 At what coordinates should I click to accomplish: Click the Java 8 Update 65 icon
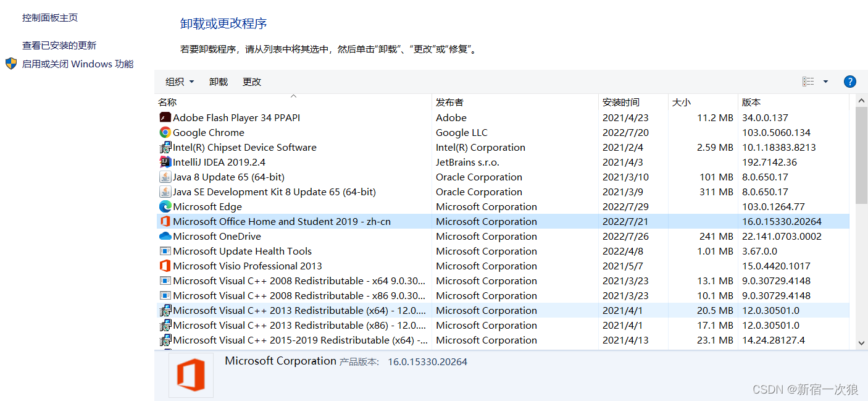165,177
